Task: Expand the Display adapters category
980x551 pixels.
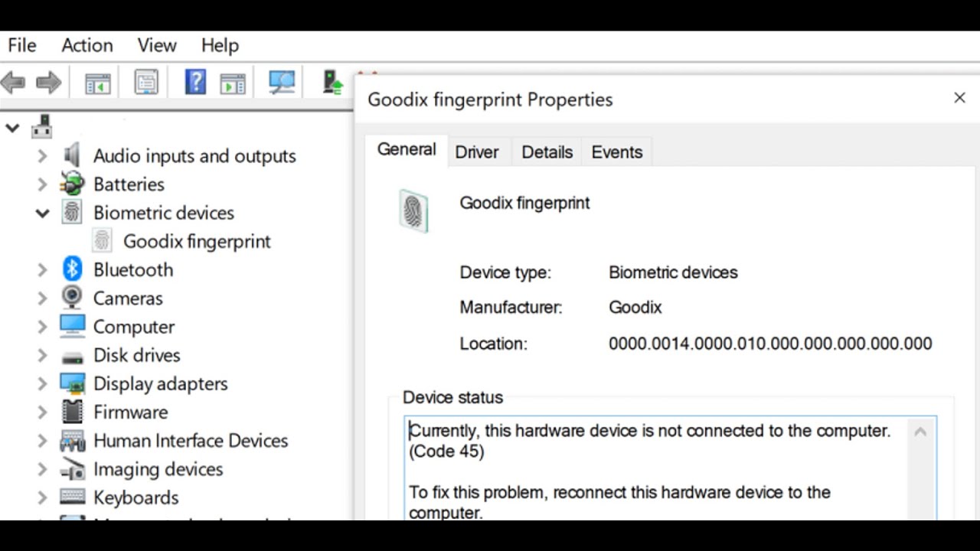Action: [43, 383]
